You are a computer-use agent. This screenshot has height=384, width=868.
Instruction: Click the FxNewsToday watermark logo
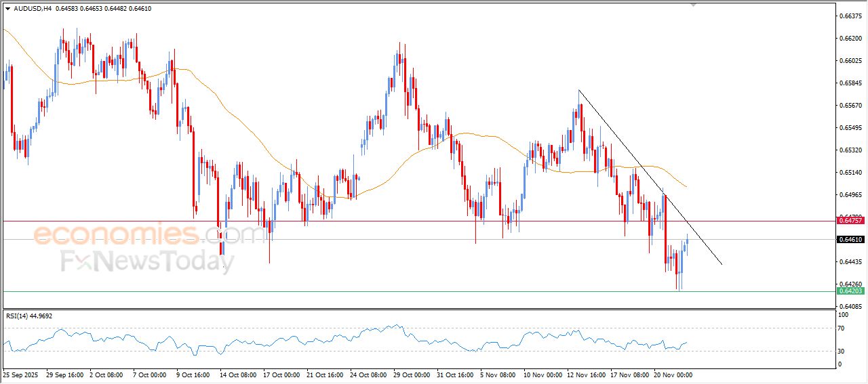147,261
